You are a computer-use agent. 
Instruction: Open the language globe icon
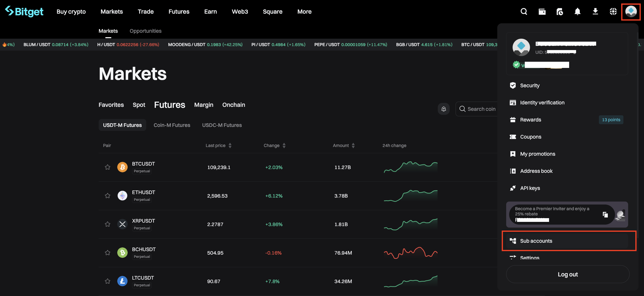click(x=613, y=11)
